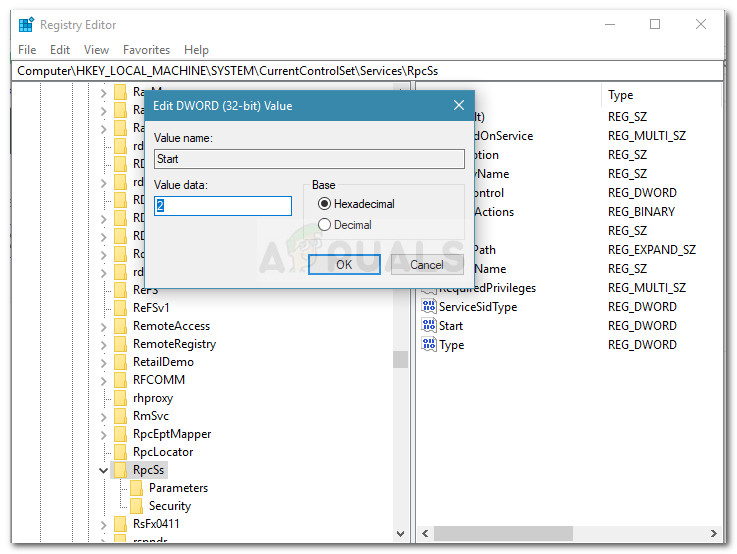Select the RemoteRegistry tree label
737x554 pixels.
pyautogui.click(x=174, y=344)
